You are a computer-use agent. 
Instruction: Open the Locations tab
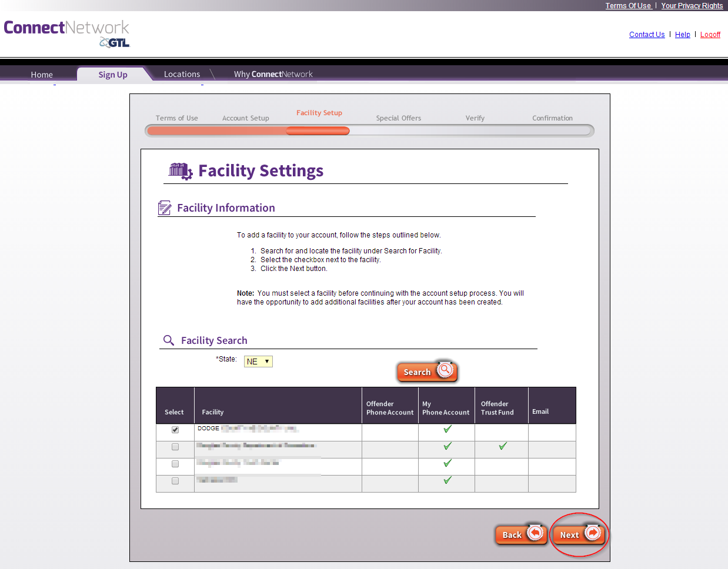(x=182, y=74)
